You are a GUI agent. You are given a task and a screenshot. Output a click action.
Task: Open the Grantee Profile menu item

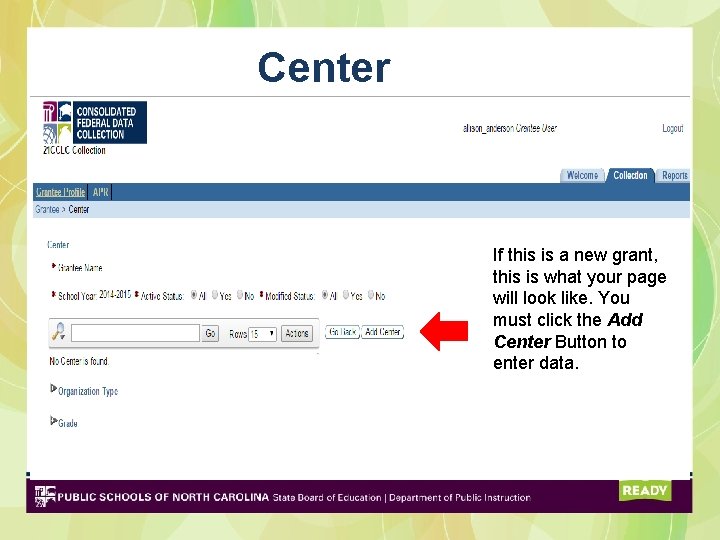60,192
